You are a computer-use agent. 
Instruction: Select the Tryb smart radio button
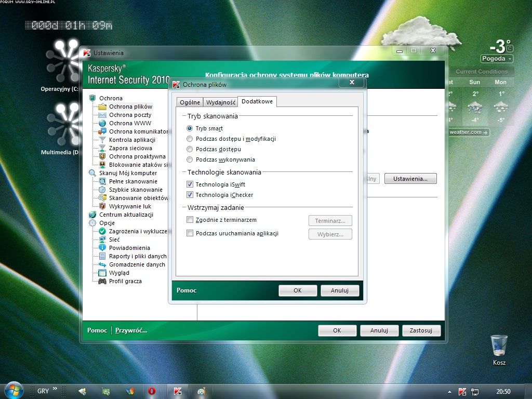coord(190,128)
